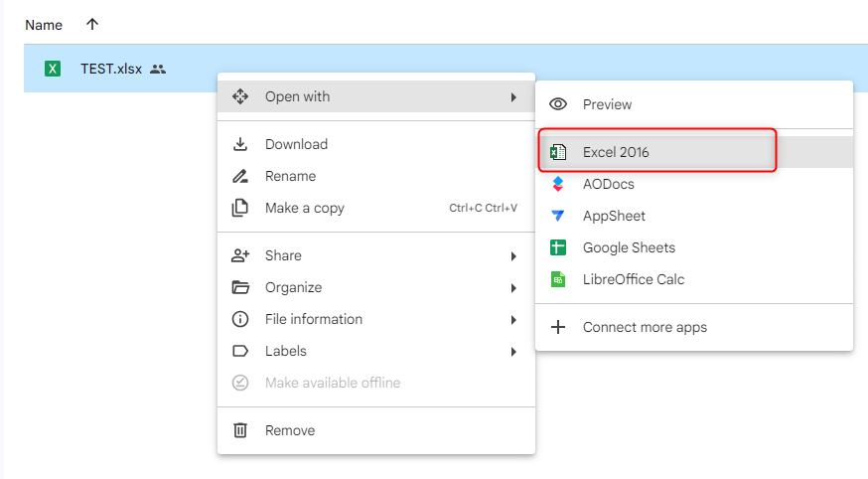Select the TEST.xlsx file name
This screenshot has width=868, height=479.
click(x=111, y=69)
